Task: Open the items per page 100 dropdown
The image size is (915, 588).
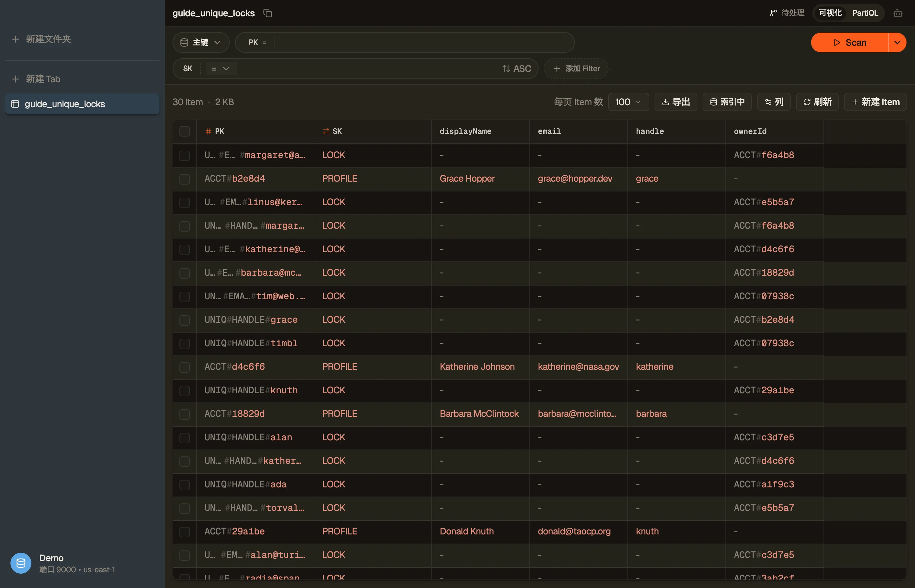Action: pos(628,102)
